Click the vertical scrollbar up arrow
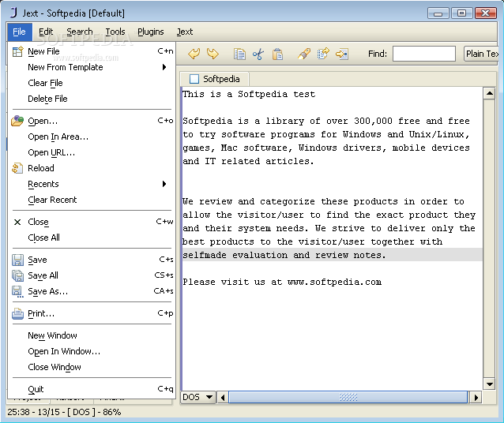The width and height of the screenshot is (504, 423). pyautogui.click(x=489, y=94)
